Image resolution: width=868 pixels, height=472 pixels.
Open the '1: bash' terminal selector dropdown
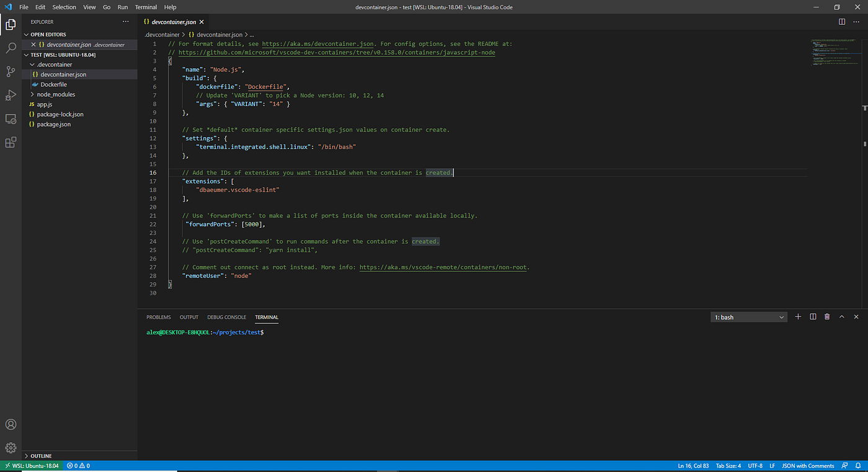tap(749, 317)
